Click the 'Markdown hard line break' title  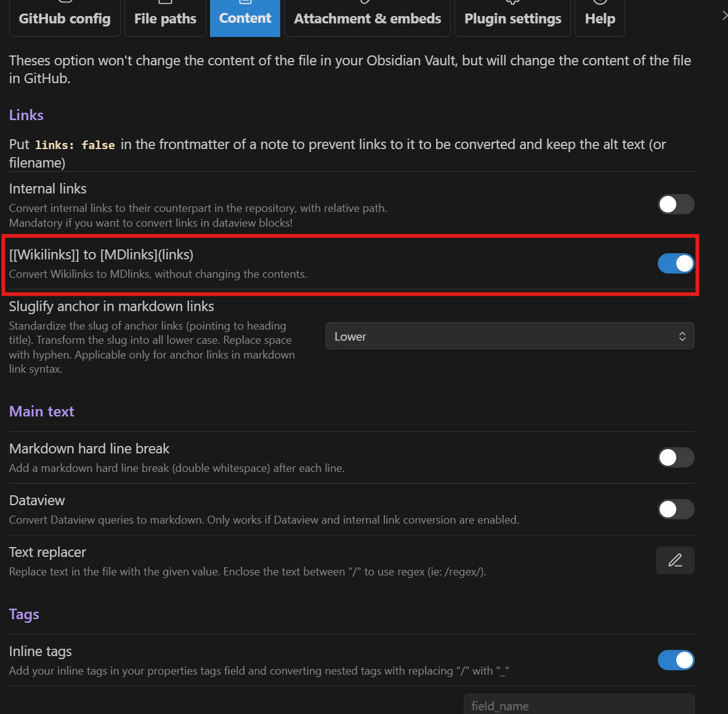[x=89, y=448]
